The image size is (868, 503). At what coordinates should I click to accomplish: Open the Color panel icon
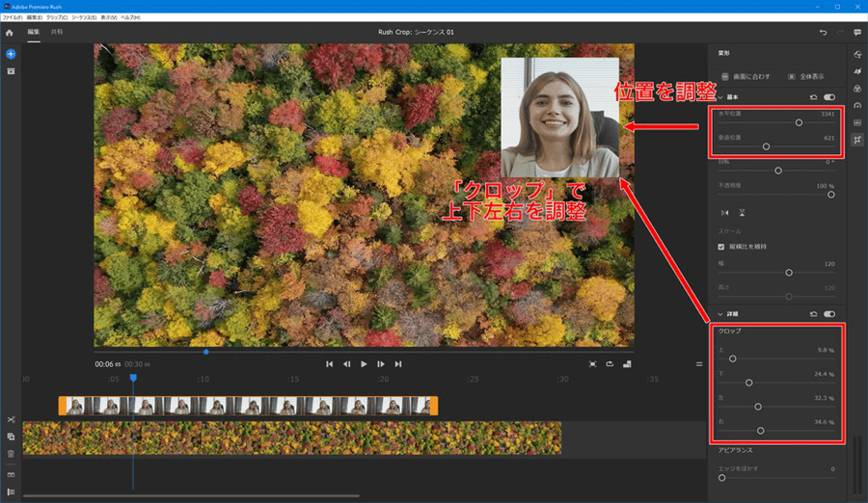[857, 88]
